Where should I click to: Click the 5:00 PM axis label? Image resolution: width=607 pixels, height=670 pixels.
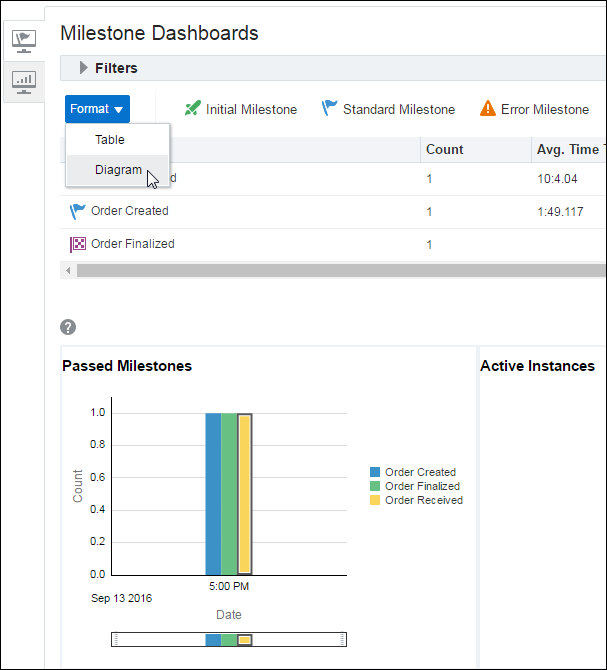[229, 586]
